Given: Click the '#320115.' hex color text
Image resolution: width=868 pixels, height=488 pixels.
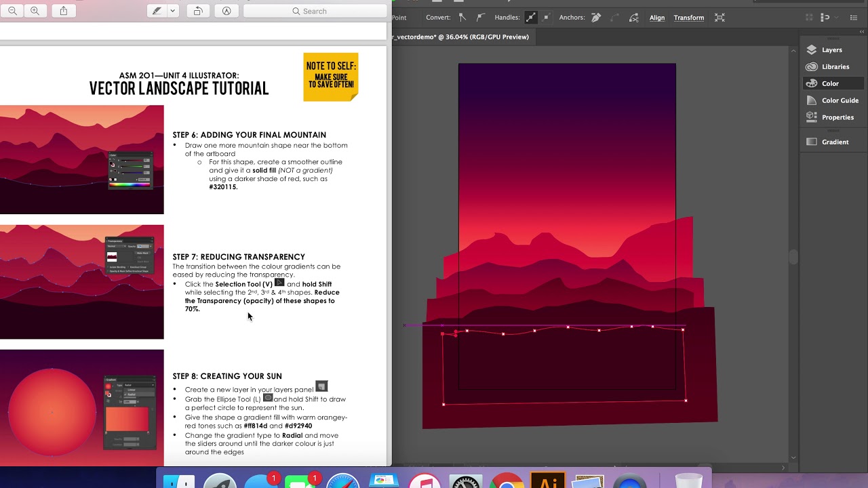Looking at the screenshot, I should pos(223,187).
